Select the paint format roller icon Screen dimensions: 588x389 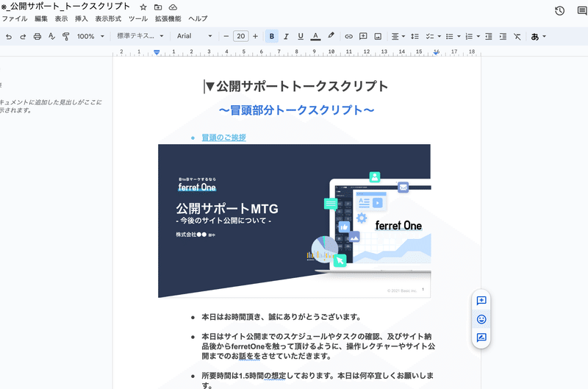(66, 36)
